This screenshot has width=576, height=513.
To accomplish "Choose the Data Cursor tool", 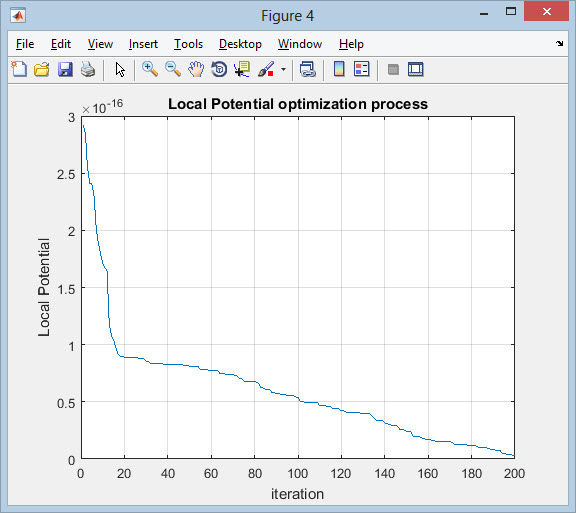I will (242, 69).
